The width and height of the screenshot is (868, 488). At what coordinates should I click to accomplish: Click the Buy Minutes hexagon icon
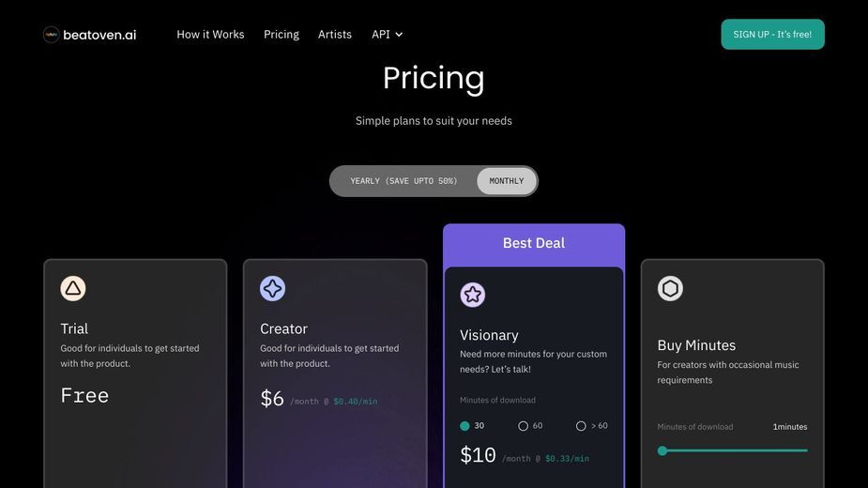point(670,289)
